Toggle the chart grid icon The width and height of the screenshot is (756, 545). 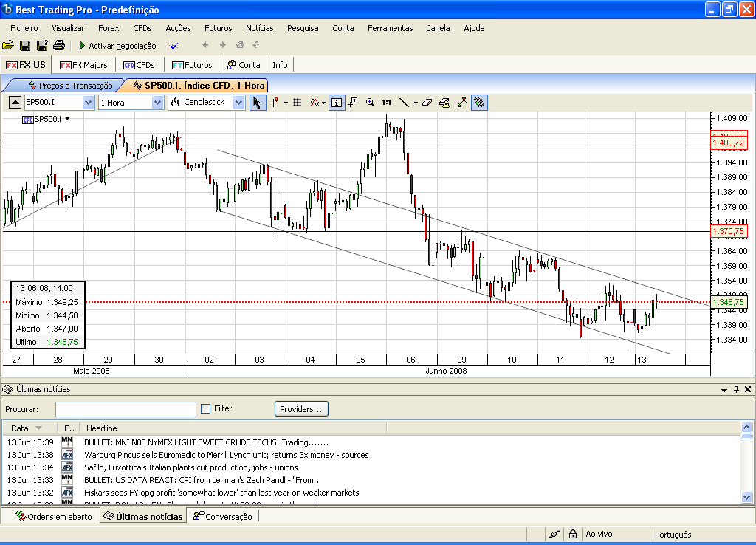pyautogui.click(x=298, y=102)
